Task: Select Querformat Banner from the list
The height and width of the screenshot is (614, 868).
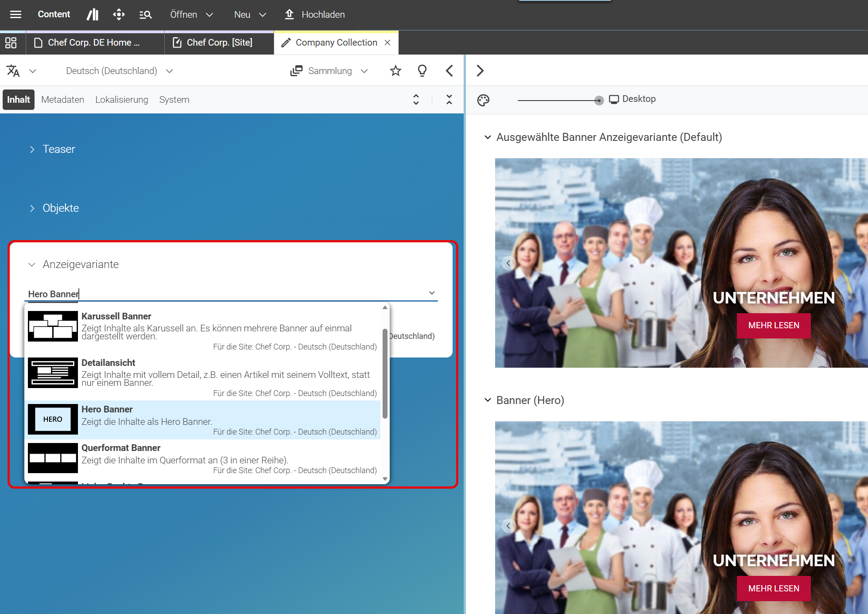Action: coord(203,459)
